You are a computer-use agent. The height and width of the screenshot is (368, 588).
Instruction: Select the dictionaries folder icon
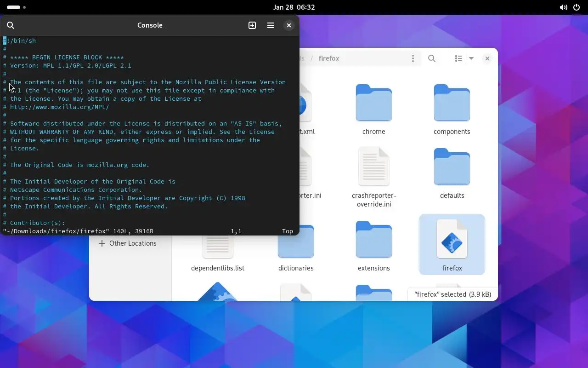pyautogui.click(x=296, y=241)
